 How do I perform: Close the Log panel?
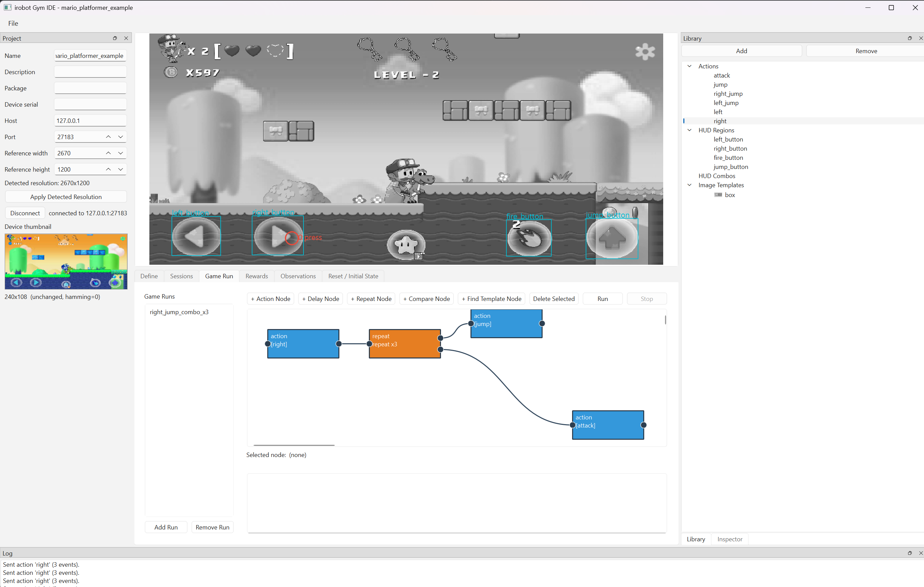point(920,553)
